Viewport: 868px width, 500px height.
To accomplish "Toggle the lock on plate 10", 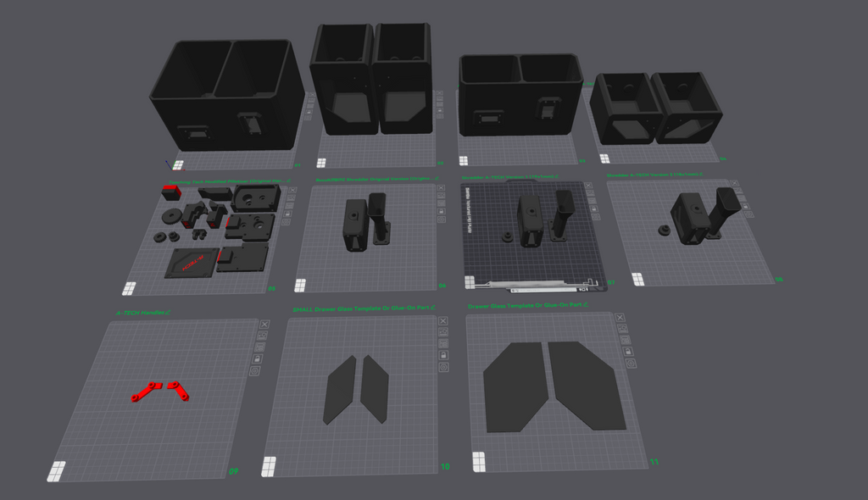I will [x=443, y=355].
